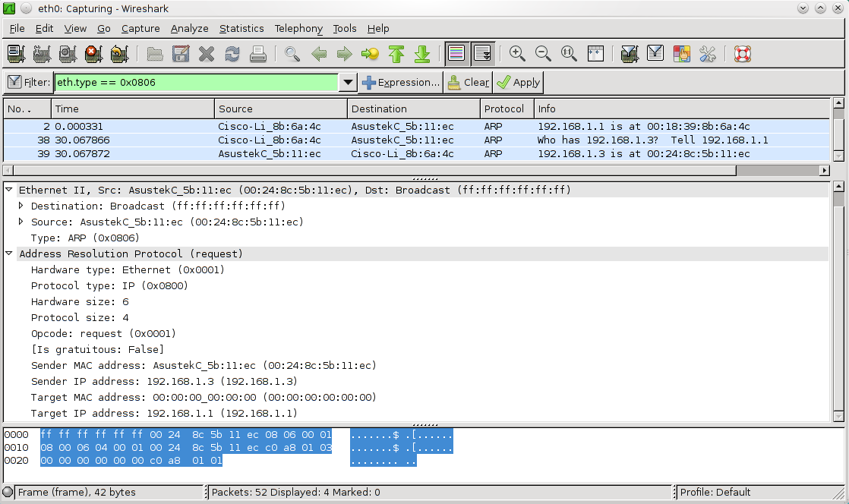Go to the first packet
Viewport: 849px width, 504px height.
pyautogui.click(x=396, y=54)
